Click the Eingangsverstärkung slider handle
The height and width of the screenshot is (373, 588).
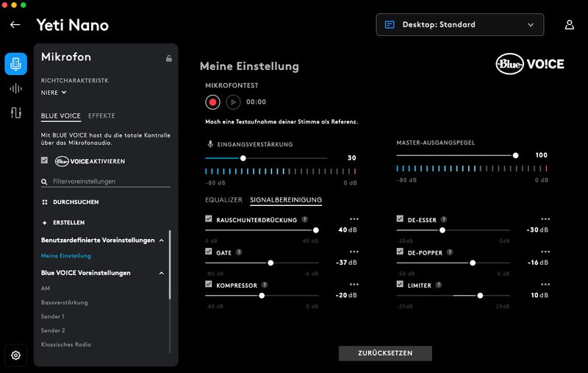(243, 158)
